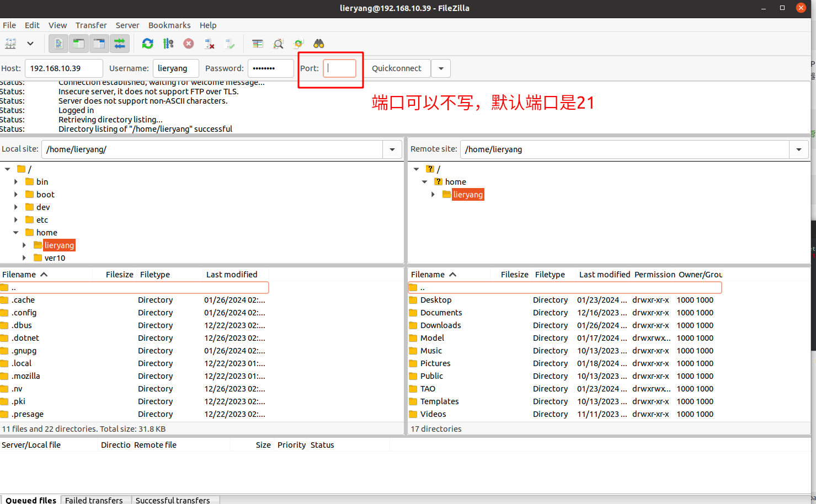Select ver10 in the local tree

(55, 258)
